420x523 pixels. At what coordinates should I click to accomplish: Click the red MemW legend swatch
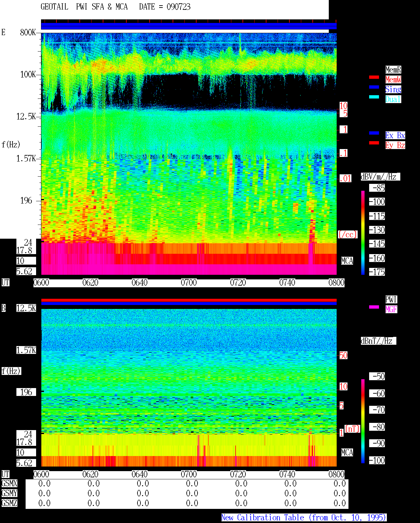pos(374,77)
